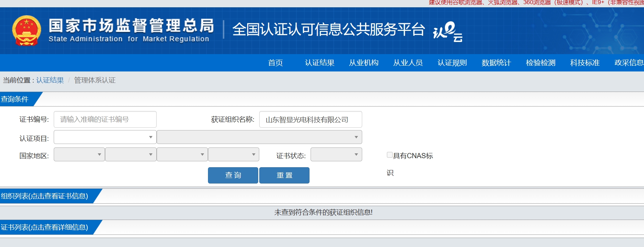The width and height of the screenshot is (644, 247).
Task: Open the first 国家地区 dropdown
Action: pos(79,154)
